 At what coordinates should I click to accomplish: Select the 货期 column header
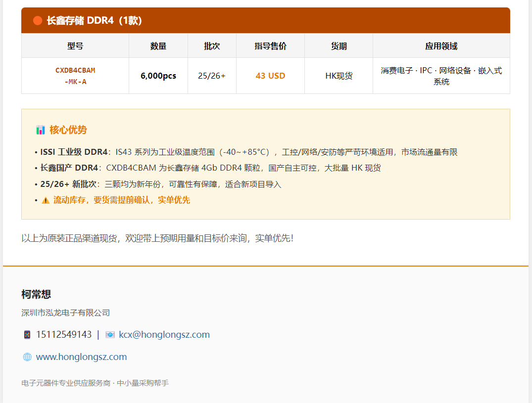point(339,46)
